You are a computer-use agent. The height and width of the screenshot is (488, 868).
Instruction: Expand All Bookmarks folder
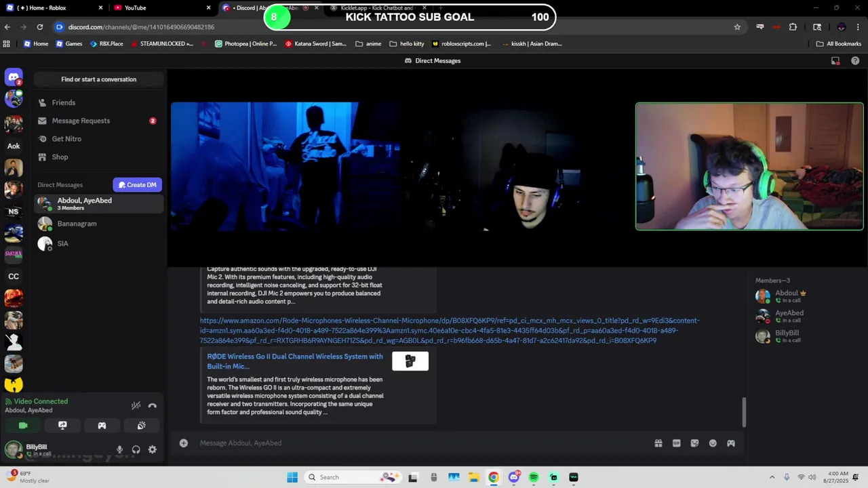pos(838,44)
